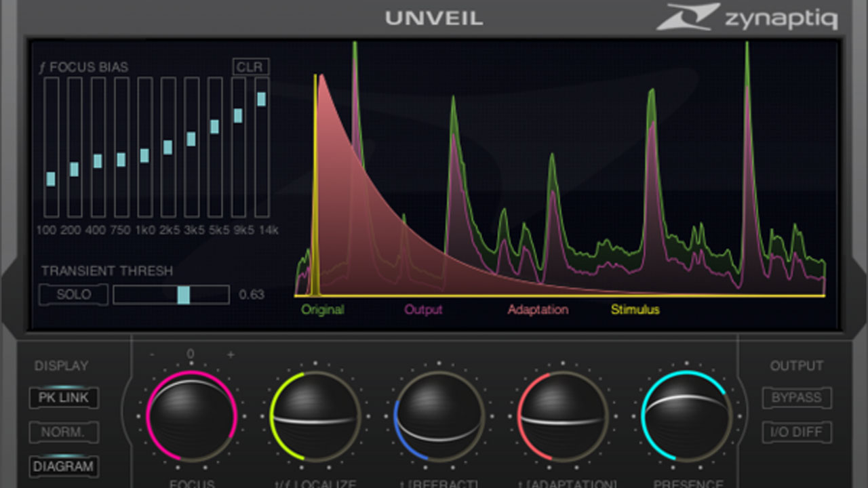868x488 pixels.
Task: Toggle the transient SOLO button
Action: [x=74, y=294]
